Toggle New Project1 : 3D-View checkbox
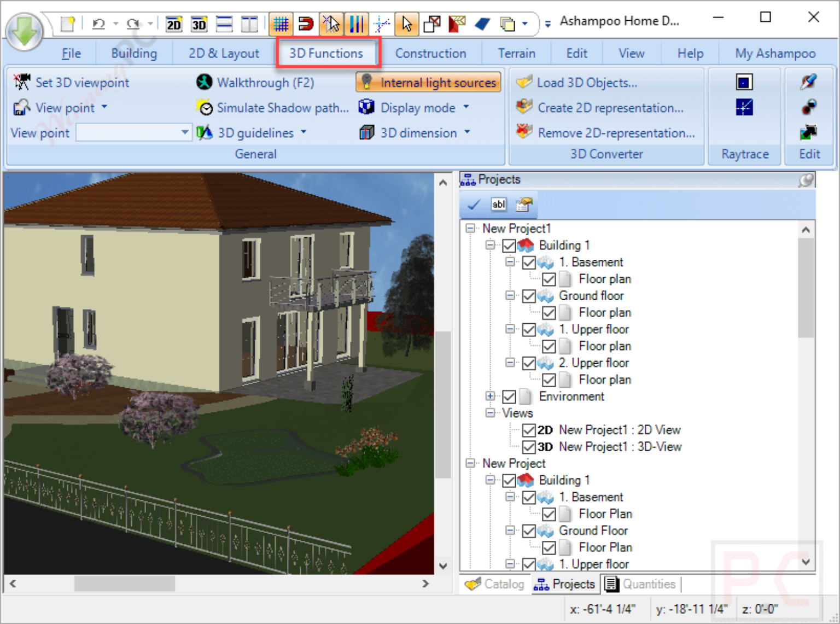The width and height of the screenshot is (840, 624). pyautogui.click(x=529, y=447)
